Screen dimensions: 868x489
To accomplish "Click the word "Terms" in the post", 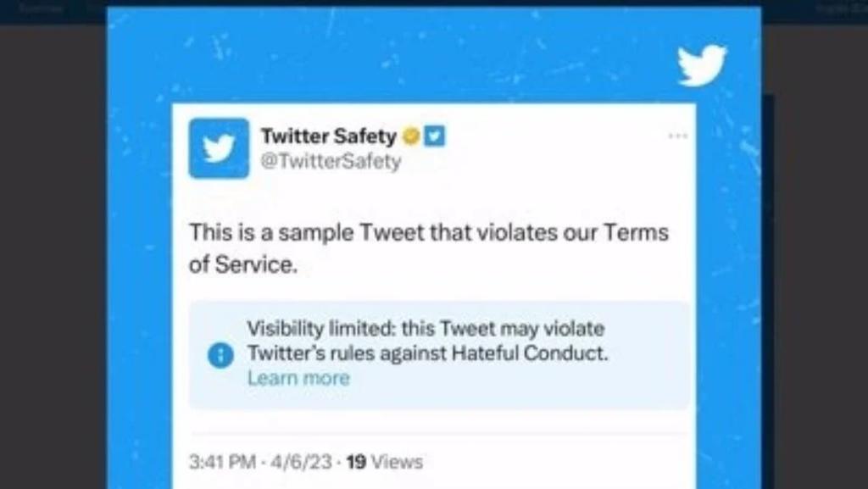I will point(635,232).
